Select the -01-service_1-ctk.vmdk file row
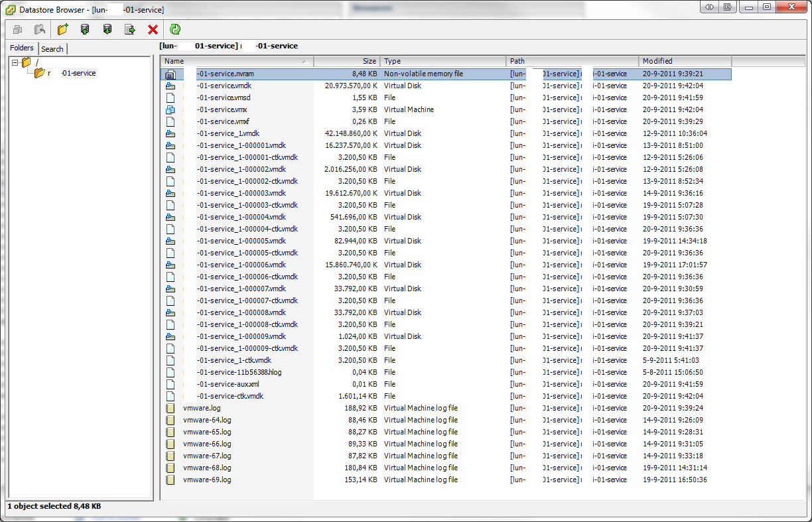Image resolution: width=812 pixels, height=522 pixels. point(232,360)
